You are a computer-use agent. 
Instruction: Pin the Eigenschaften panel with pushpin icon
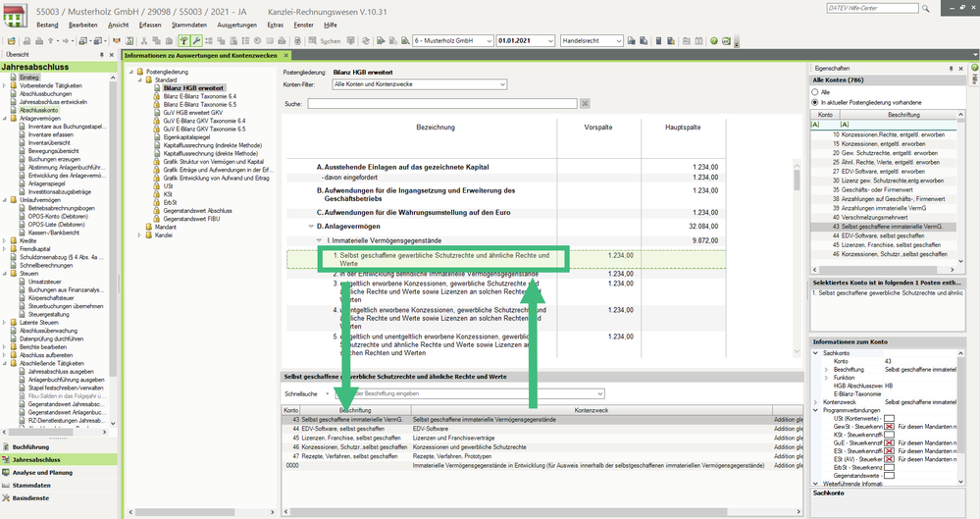(x=952, y=68)
